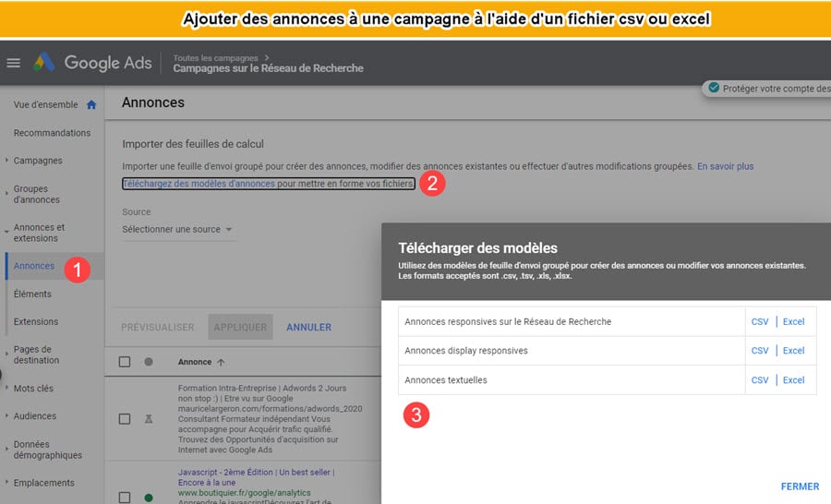Open the Sélectionner une source dropdown
This screenshot has width=831, height=504.
(x=177, y=230)
